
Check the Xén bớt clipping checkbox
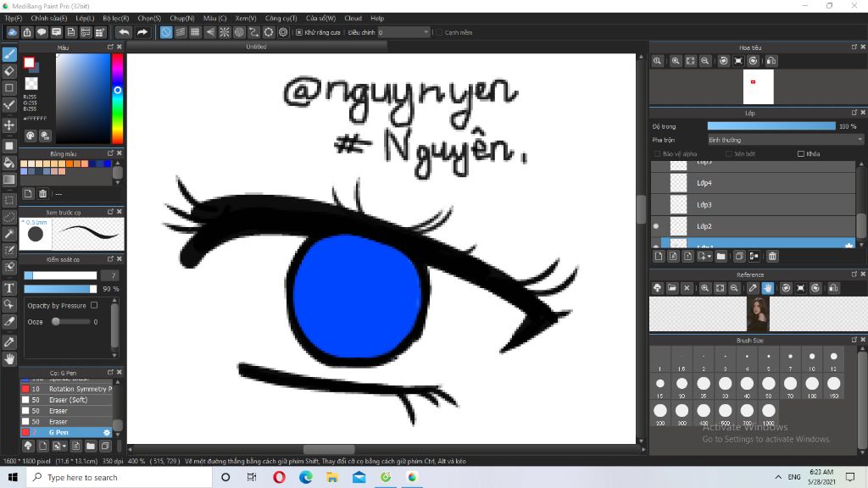(x=728, y=153)
